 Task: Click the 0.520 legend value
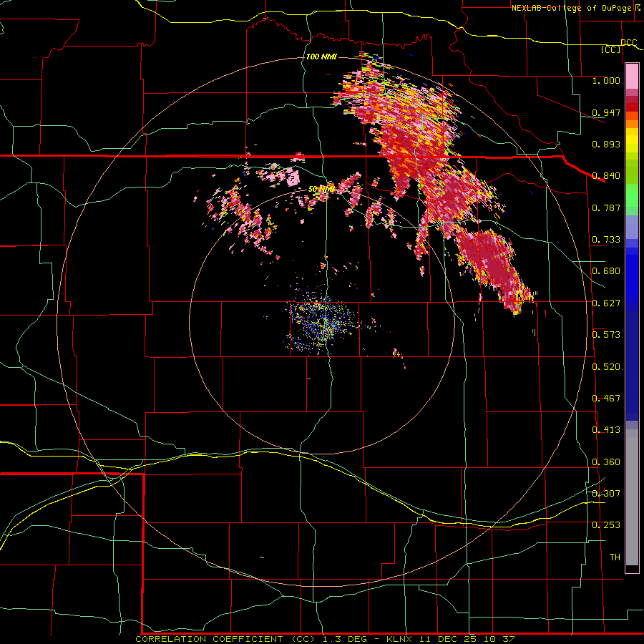606,367
